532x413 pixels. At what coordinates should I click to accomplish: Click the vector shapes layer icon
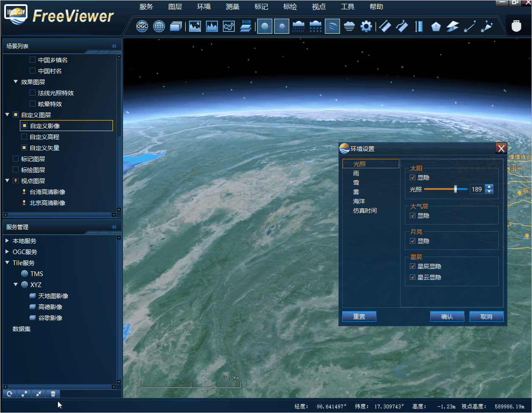229,27
